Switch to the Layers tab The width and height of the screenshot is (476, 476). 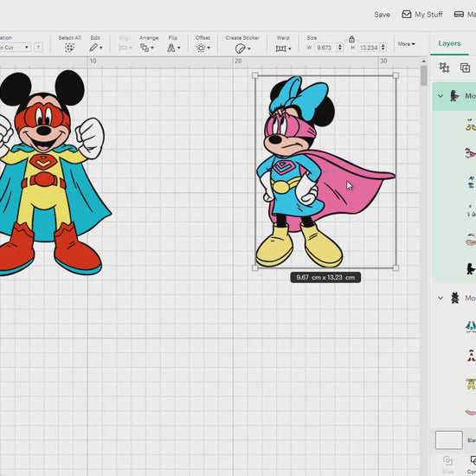pos(449,43)
